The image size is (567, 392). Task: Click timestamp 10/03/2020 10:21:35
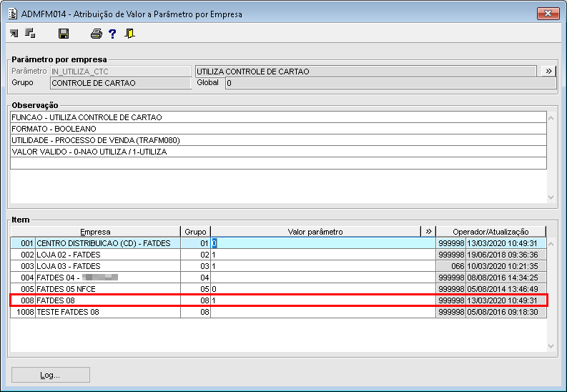[506, 266]
